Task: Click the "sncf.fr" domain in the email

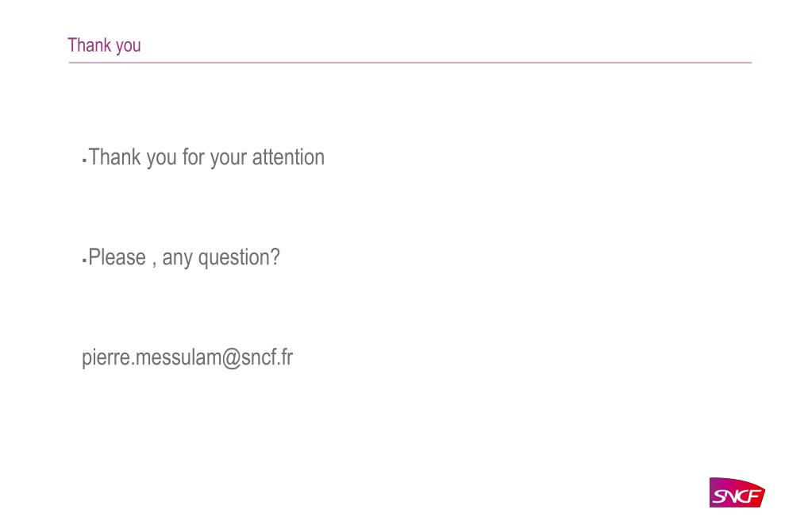Action: [x=267, y=357]
